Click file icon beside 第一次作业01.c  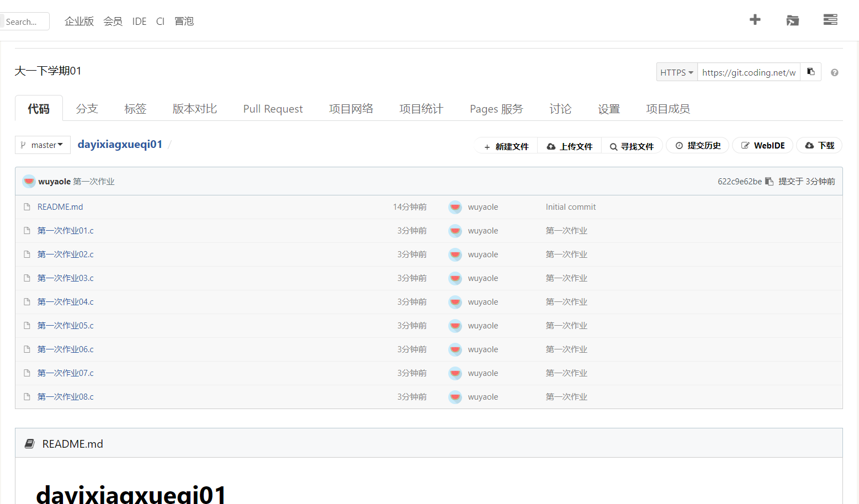(x=26, y=231)
